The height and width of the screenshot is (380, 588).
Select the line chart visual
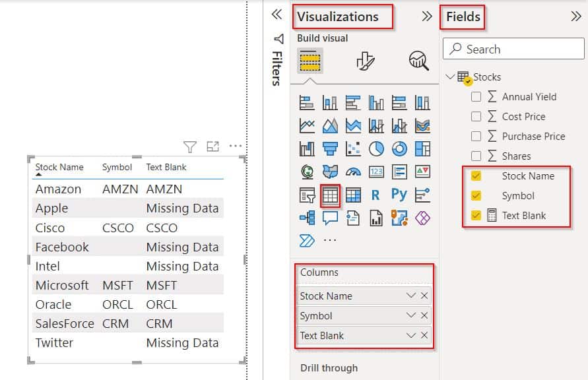tap(307, 125)
